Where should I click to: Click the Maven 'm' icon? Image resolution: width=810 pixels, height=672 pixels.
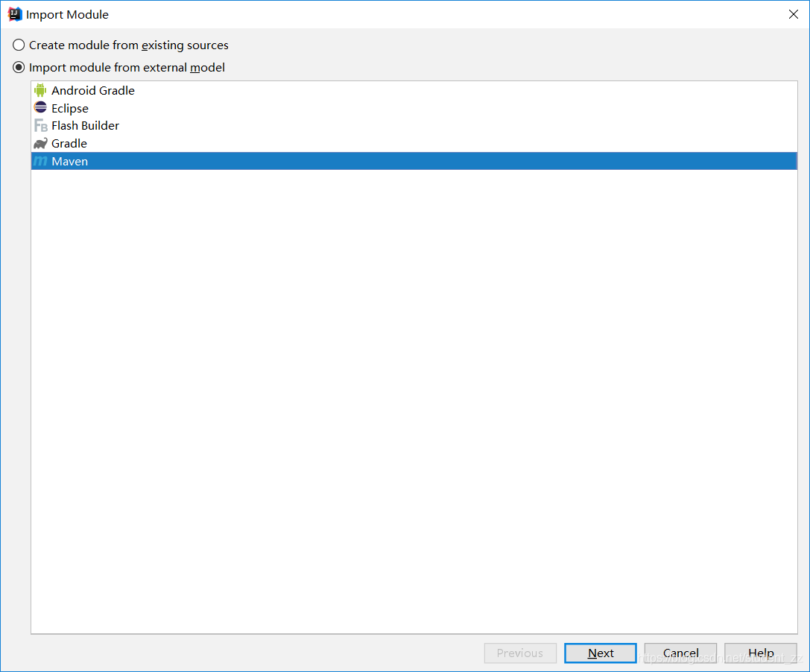(x=40, y=161)
